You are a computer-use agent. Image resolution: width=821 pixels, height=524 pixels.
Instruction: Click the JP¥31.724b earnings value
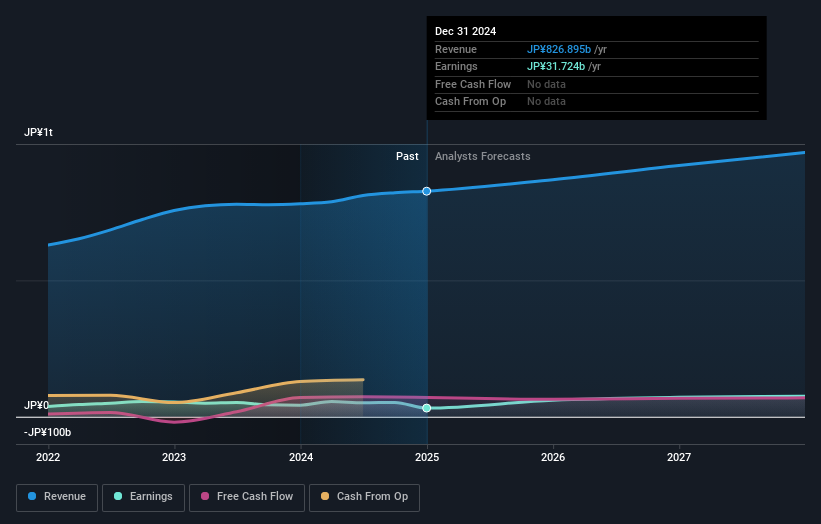point(556,66)
